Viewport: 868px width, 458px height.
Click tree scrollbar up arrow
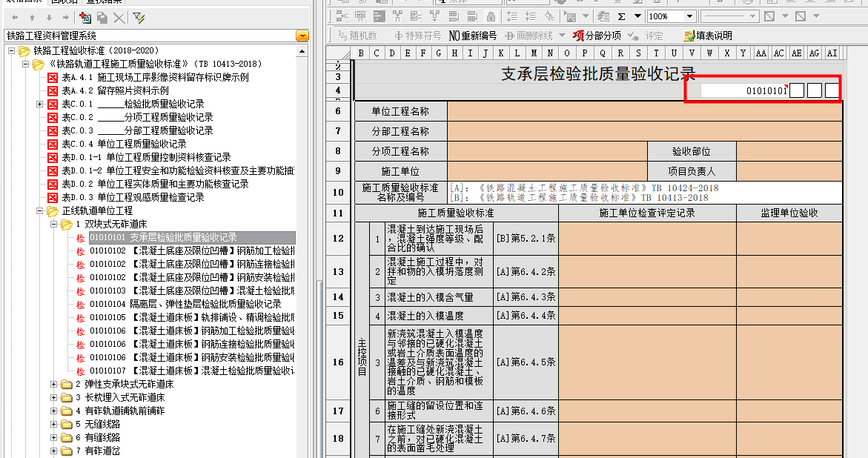[x=302, y=51]
